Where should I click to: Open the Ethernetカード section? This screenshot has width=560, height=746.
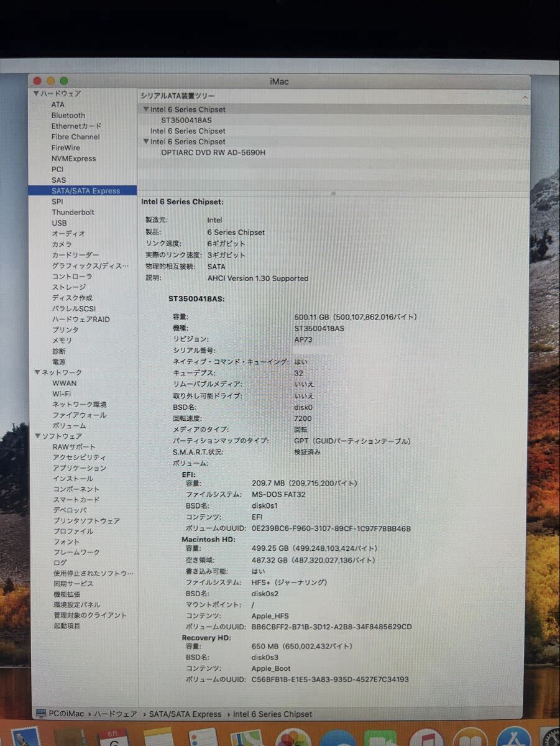tap(76, 126)
